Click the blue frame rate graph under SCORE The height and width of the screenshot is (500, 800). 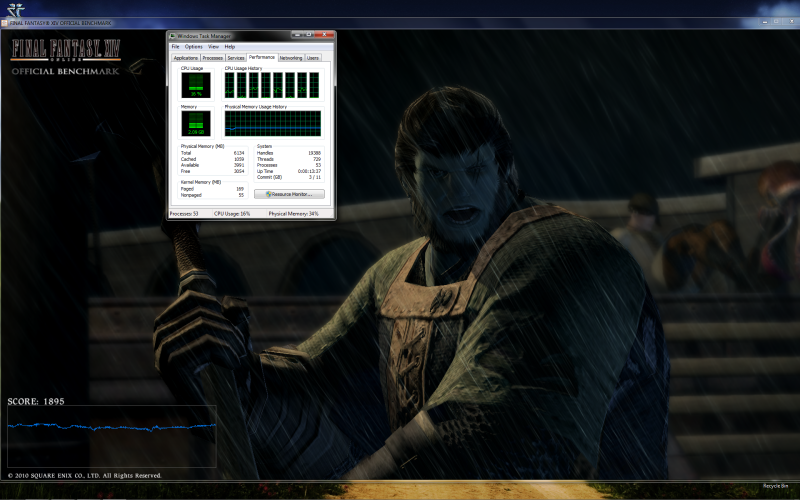(x=112, y=436)
